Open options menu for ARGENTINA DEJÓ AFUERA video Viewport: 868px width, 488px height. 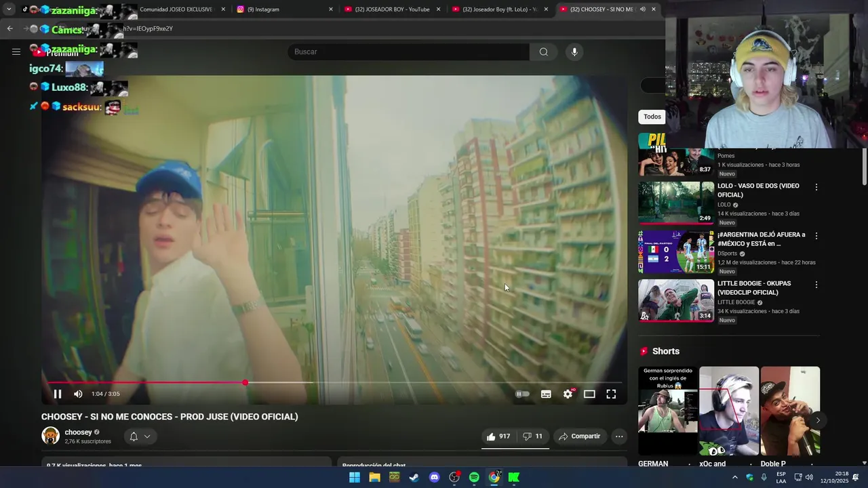(x=816, y=236)
